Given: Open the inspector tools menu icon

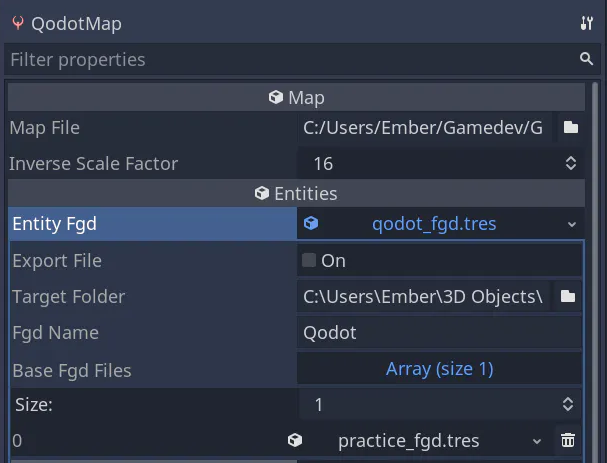Looking at the screenshot, I should [586, 23].
